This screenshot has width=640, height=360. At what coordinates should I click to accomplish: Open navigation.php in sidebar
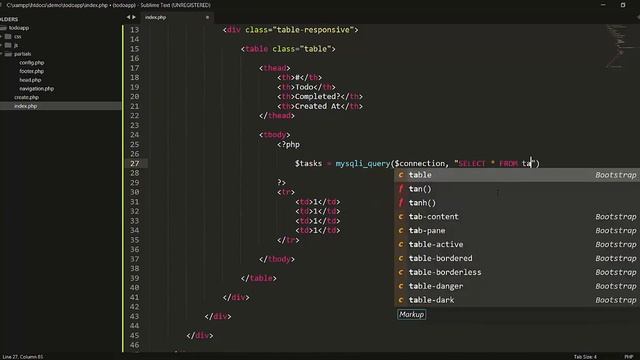[x=37, y=89]
